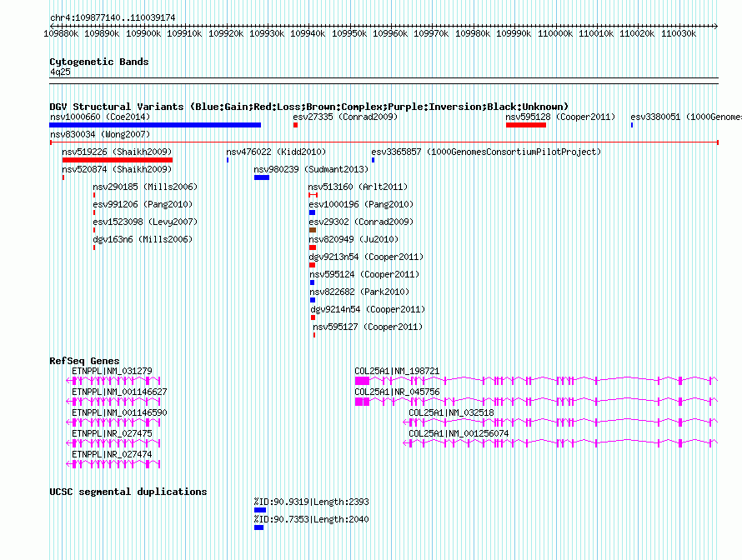Click the DGV Structural Variants track title
The image size is (742, 560).
pyautogui.click(x=309, y=107)
